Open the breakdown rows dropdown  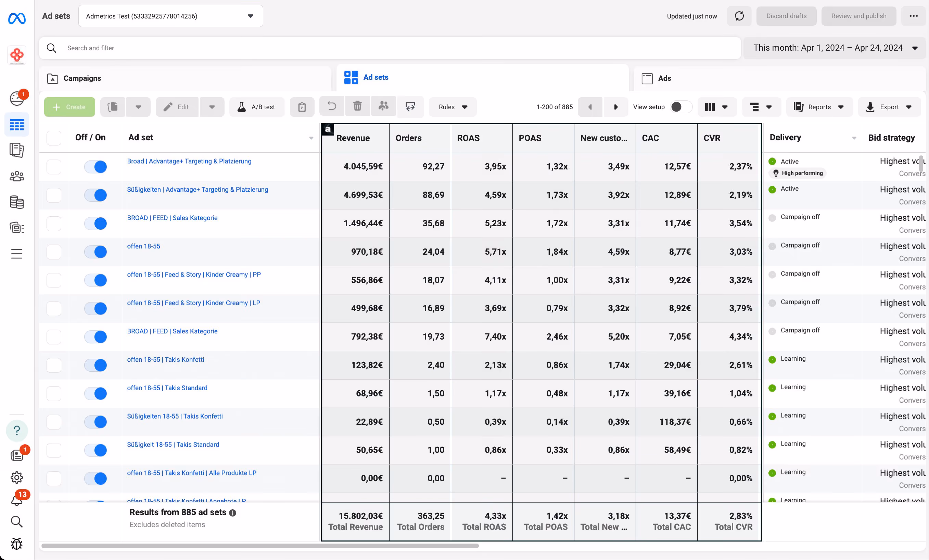click(761, 107)
